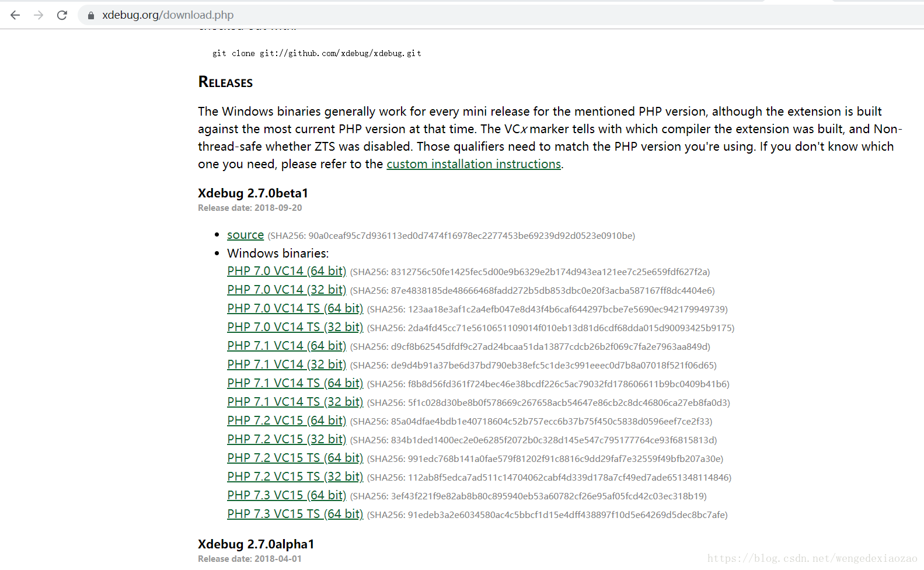Click the padlock site security icon

(90, 15)
